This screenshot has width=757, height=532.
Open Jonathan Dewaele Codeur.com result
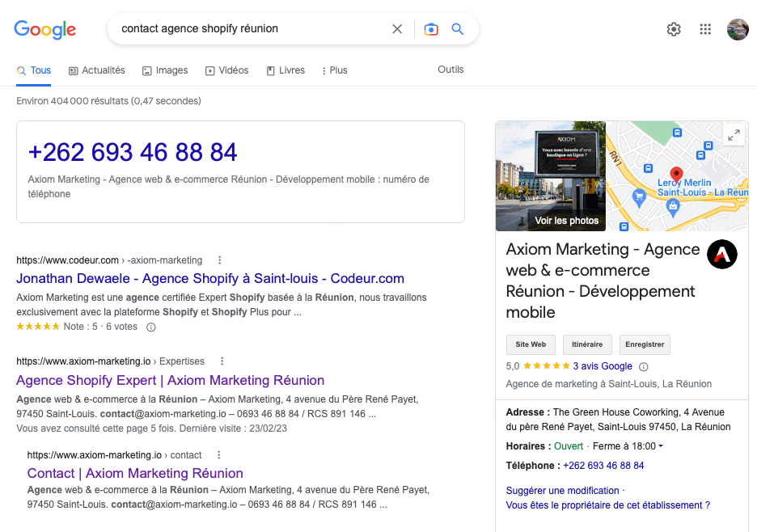tap(210, 279)
